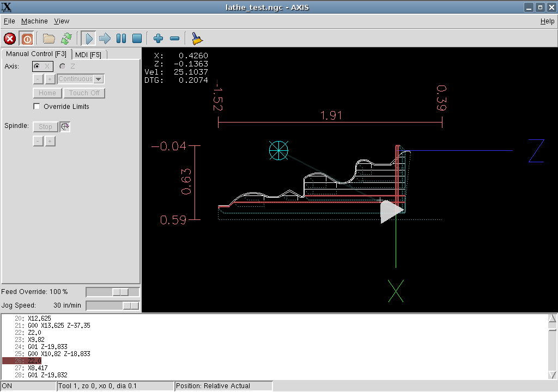Reload the current file with the reload icon

pos(66,38)
